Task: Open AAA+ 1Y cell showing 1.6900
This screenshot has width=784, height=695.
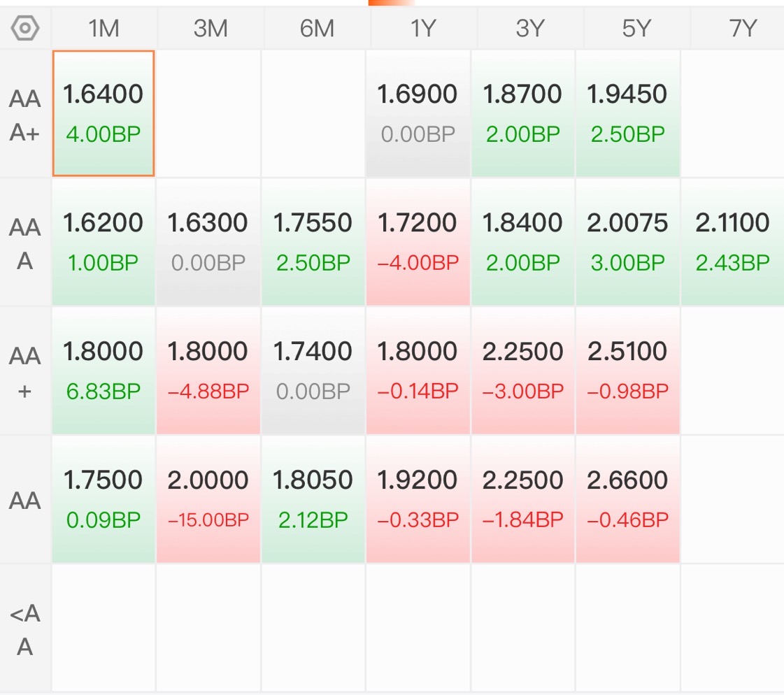Action: point(418,113)
